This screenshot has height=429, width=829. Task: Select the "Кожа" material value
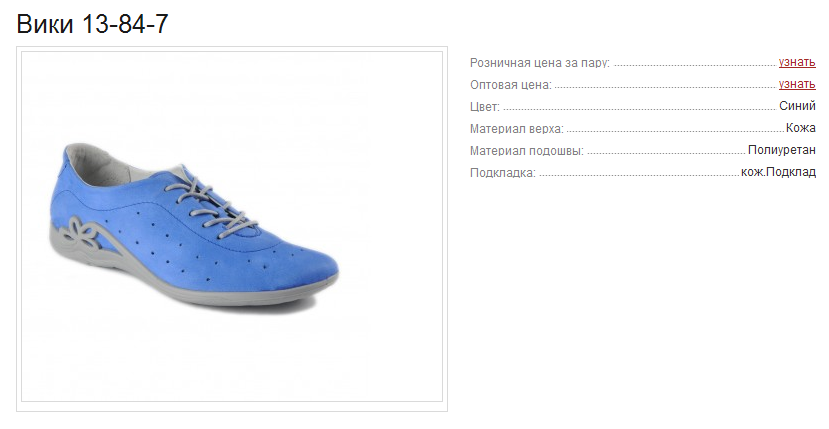pos(800,128)
